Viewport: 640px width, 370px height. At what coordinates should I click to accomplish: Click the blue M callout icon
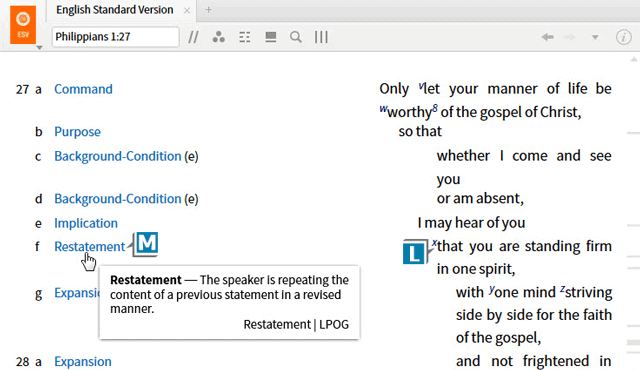[147, 244]
